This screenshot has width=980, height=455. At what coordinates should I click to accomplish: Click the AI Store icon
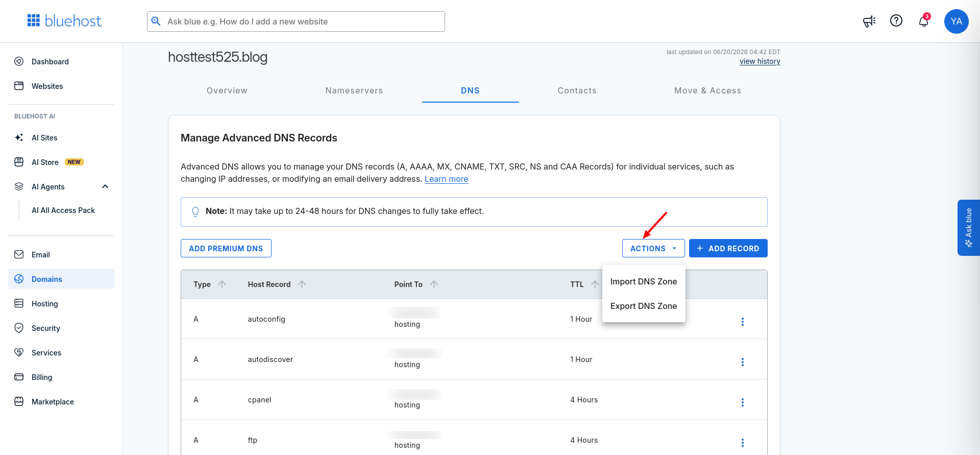click(19, 162)
